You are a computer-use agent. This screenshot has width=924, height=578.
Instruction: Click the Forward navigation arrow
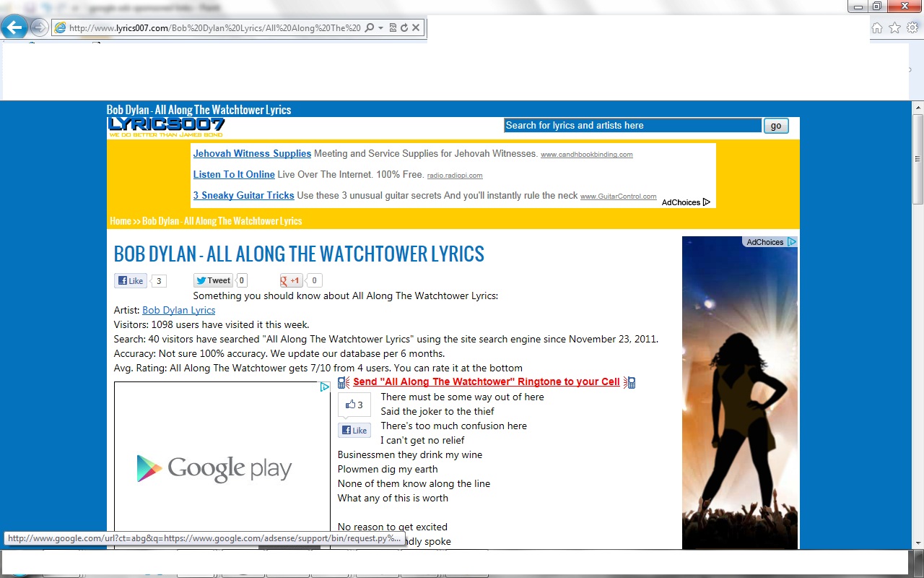(39, 28)
